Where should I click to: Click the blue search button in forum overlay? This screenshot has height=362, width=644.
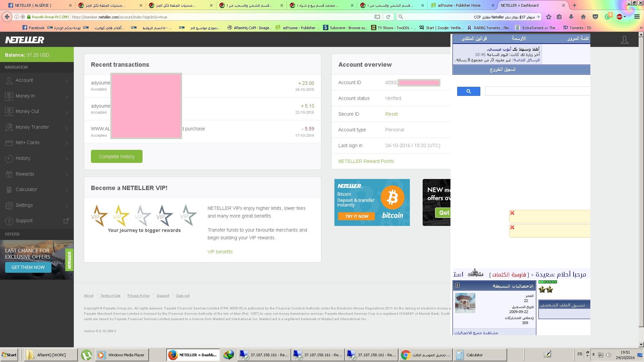click(469, 91)
